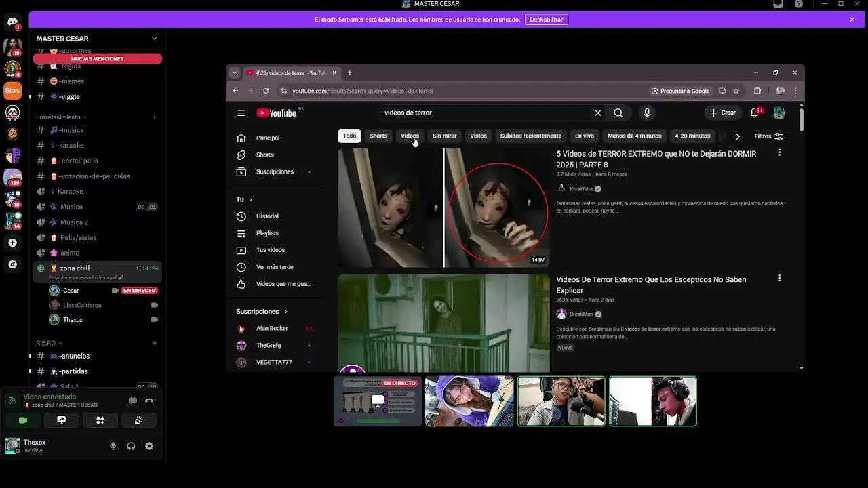Open Discord activities launcher icon
Image resolution: width=868 pixels, height=488 pixels.
(x=100, y=420)
